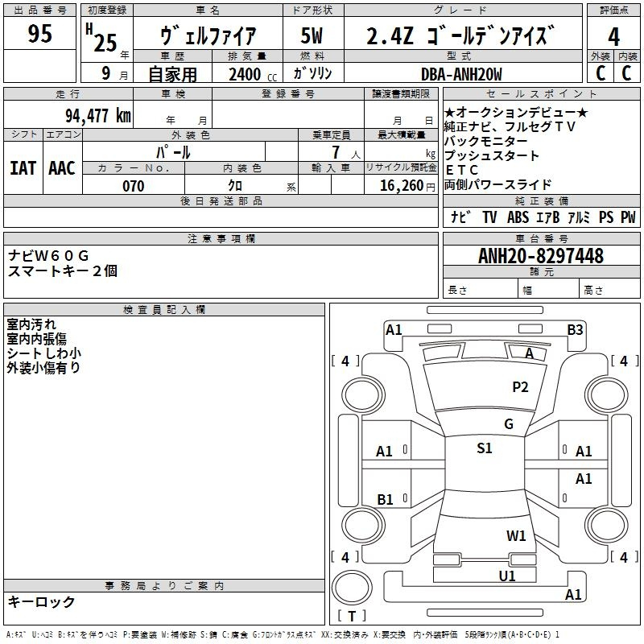Screen dimensions: 644x644
Task: Click the W1 mark on the diagram
Action: pos(516,535)
